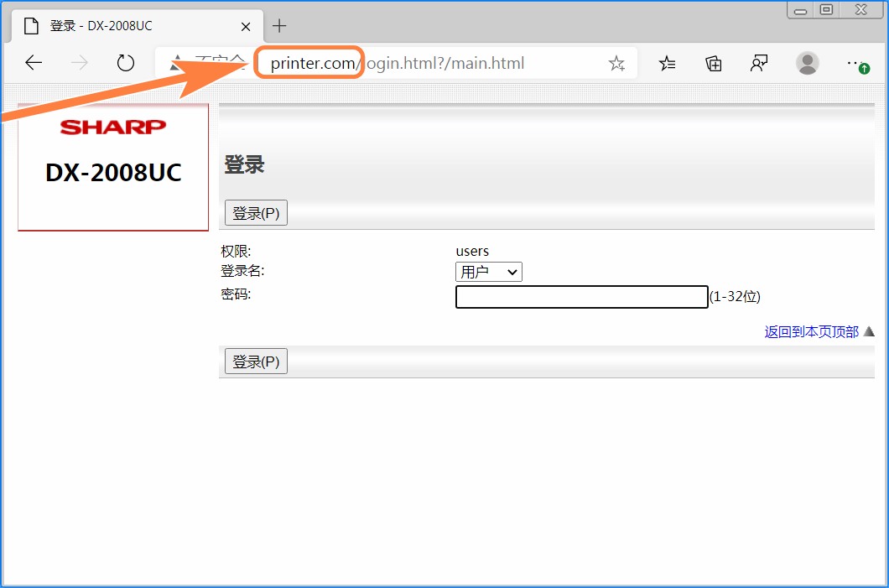The image size is (889, 588).
Task: Close the DX-2008UC tab
Action: (246, 27)
